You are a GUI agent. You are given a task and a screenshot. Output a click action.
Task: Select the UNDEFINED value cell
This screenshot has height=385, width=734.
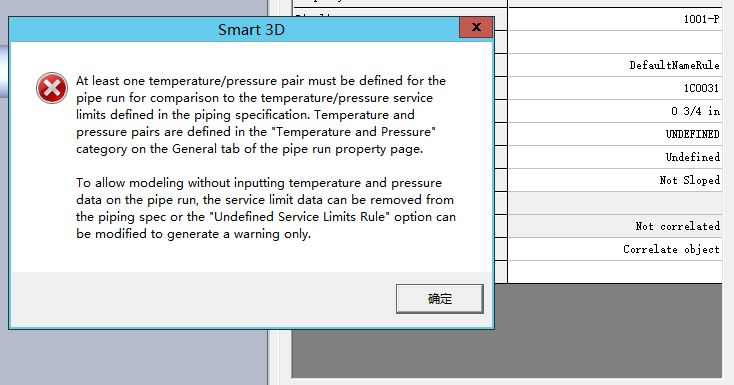pos(615,134)
